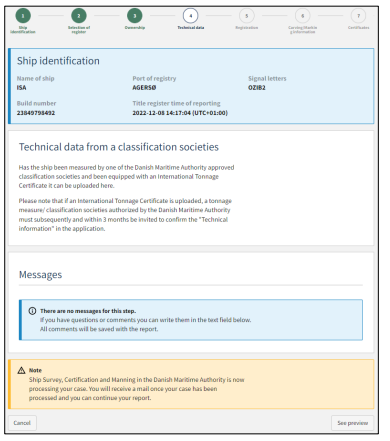Viewport: 390px width, 441px height.
Task: Click 'There are no messages for this step' text
Action: [x=88, y=311]
